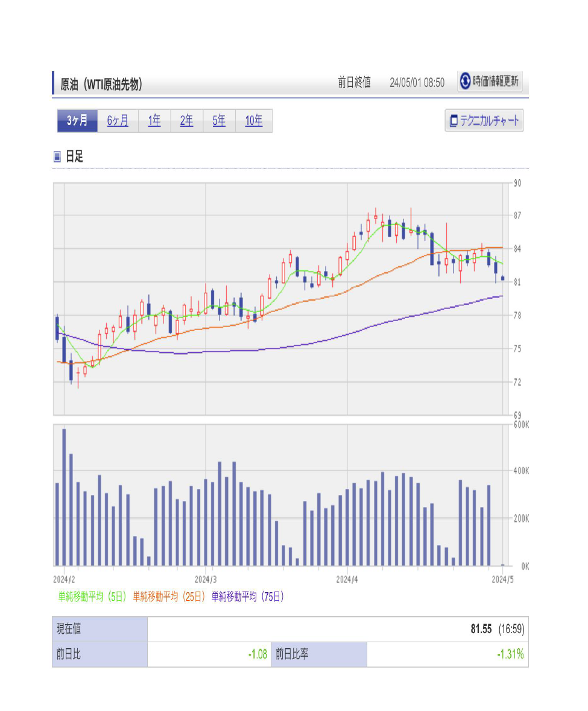Click the current value 81.55 cell
Viewport: 588px width, 711px height.
coord(481,629)
